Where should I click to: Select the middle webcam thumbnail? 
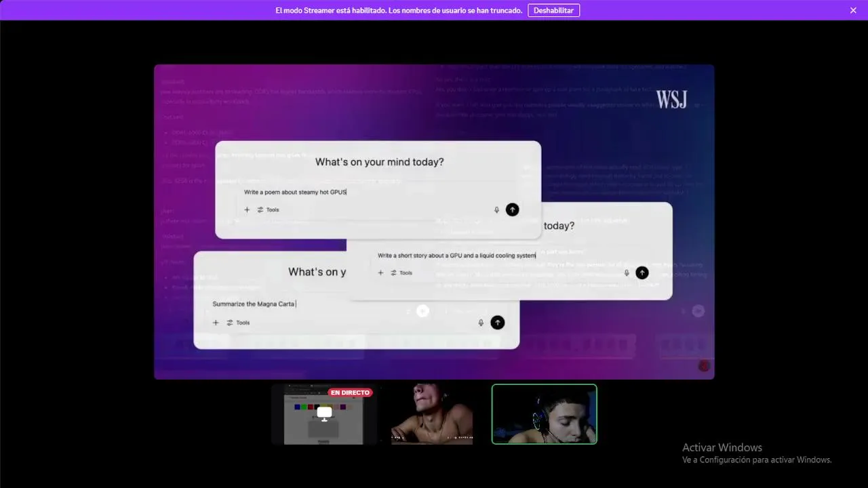tap(432, 414)
